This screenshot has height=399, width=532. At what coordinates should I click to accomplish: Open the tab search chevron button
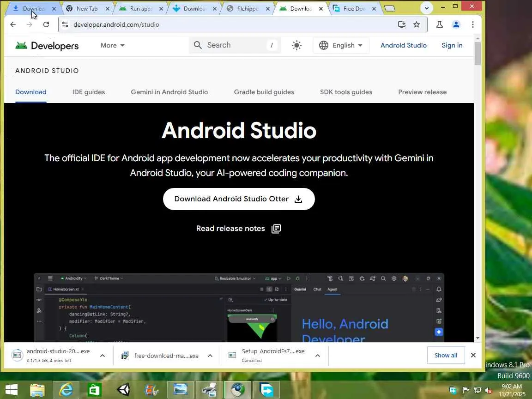coord(427,8)
